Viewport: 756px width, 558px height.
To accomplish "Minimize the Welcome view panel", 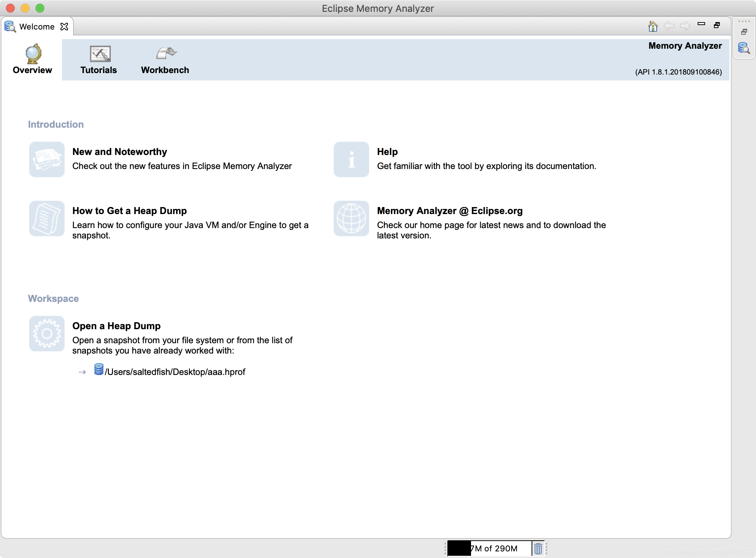I will click(x=701, y=24).
